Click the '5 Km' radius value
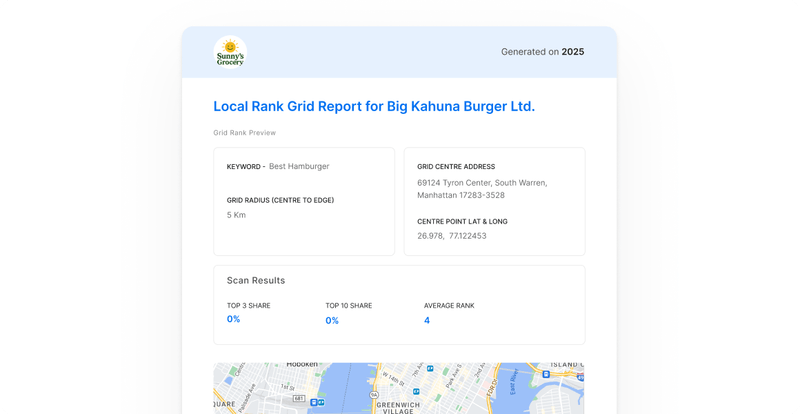The image size is (800, 414). pos(236,215)
